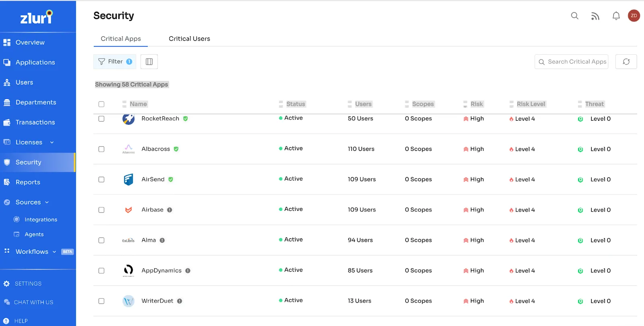This screenshot has height=326, width=644.
Task: Open the Filter button
Action: [115, 62]
